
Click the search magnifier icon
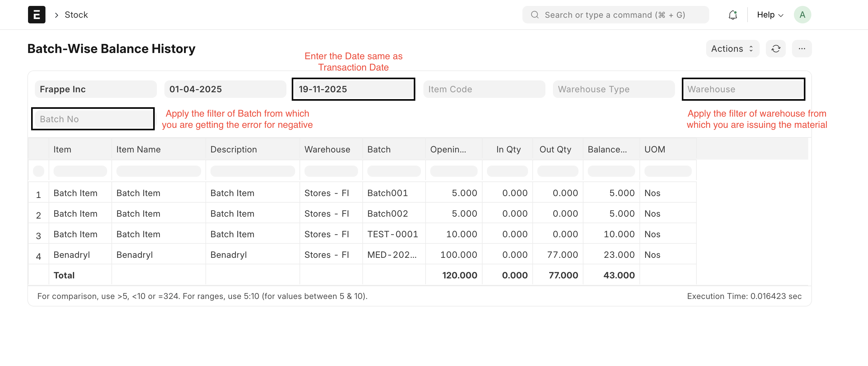pos(535,15)
